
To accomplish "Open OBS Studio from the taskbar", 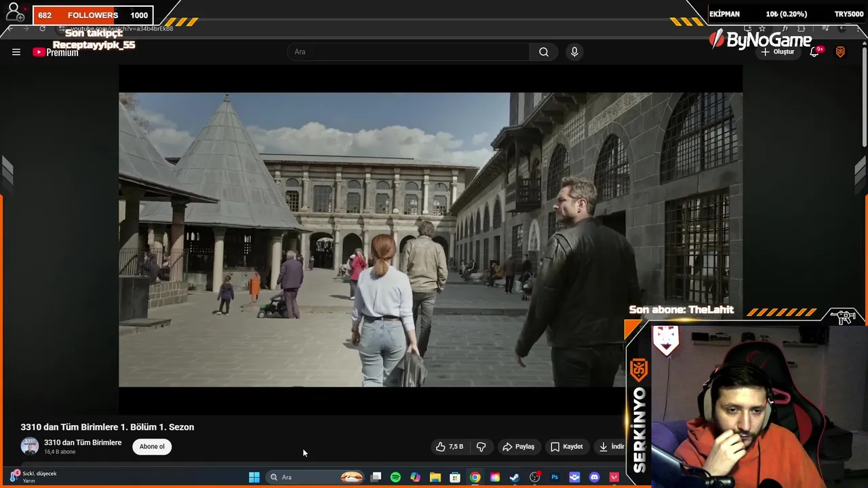I will click(x=534, y=477).
